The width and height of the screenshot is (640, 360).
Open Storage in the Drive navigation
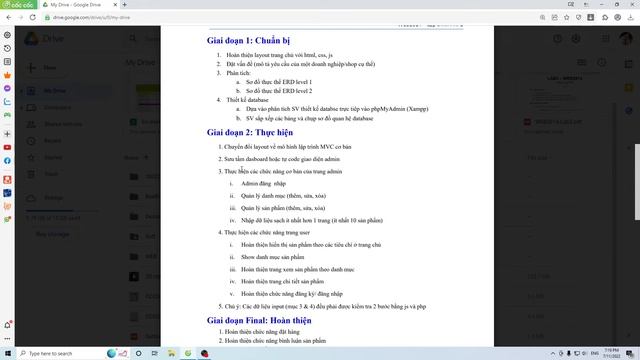click(53, 198)
